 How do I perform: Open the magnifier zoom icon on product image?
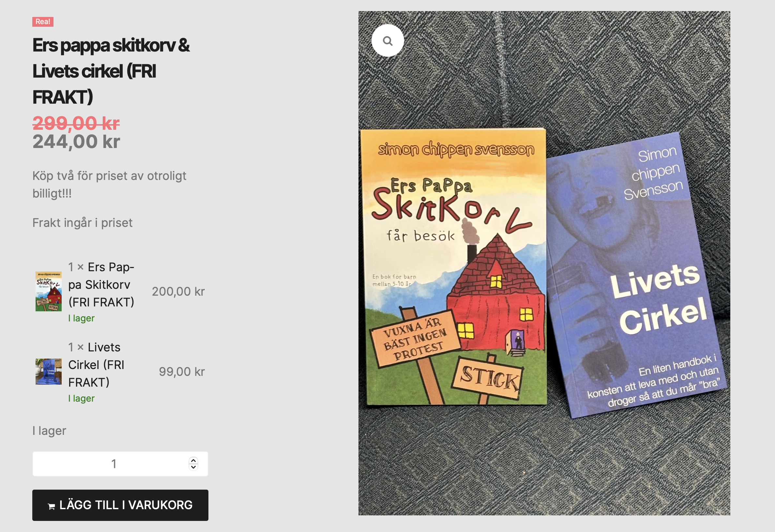tap(387, 41)
